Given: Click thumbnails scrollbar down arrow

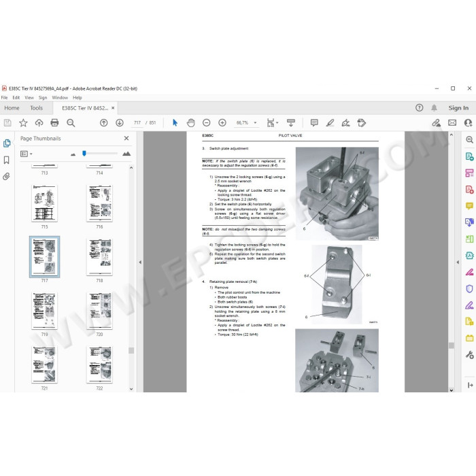Looking at the screenshot, I should pyautogui.click(x=131, y=388).
